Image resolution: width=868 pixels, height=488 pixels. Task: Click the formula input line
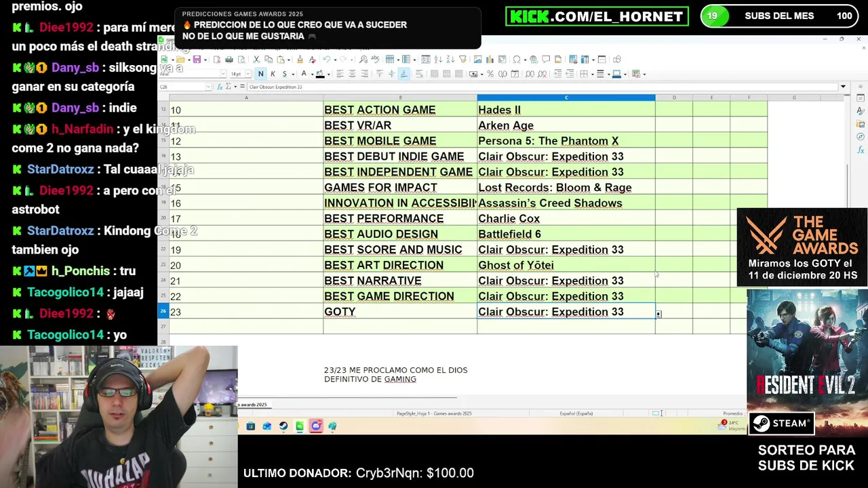click(541, 87)
